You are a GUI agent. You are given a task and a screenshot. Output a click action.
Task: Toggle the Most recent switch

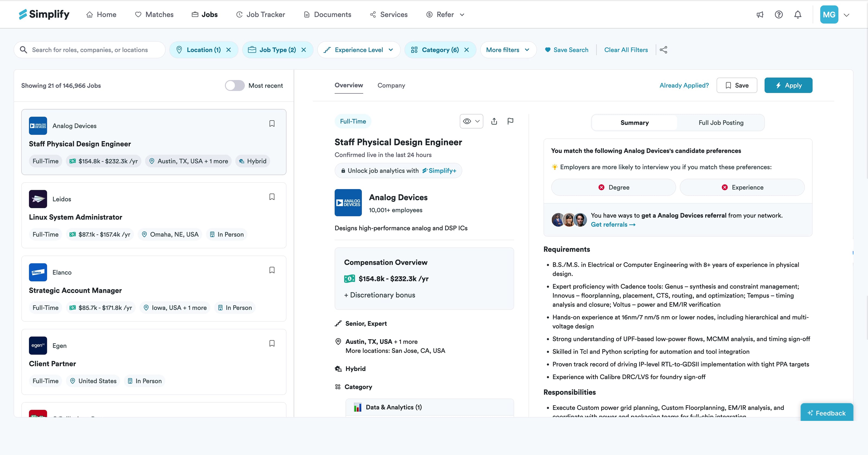click(x=235, y=86)
